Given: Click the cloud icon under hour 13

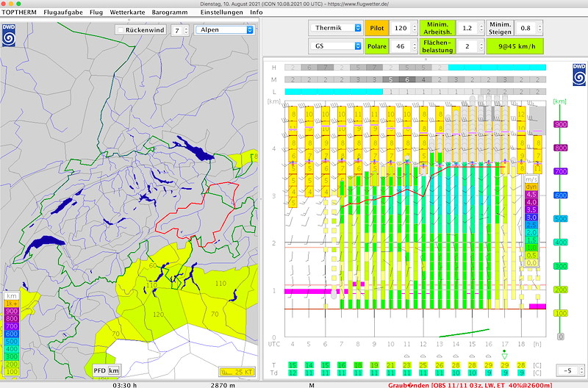Looking at the screenshot, I should (x=440, y=356).
